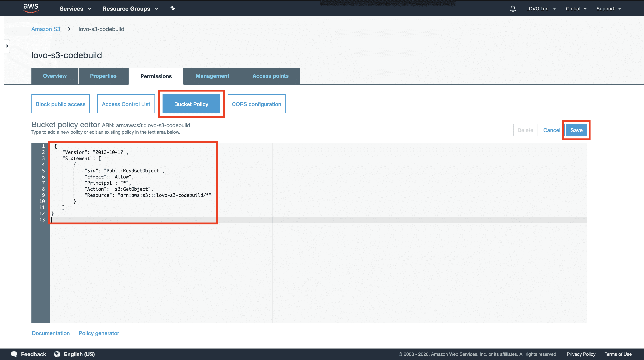The height and width of the screenshot is (360, 644).
Task: Click line number 1 in gutter
Action: tap(43, 146)
